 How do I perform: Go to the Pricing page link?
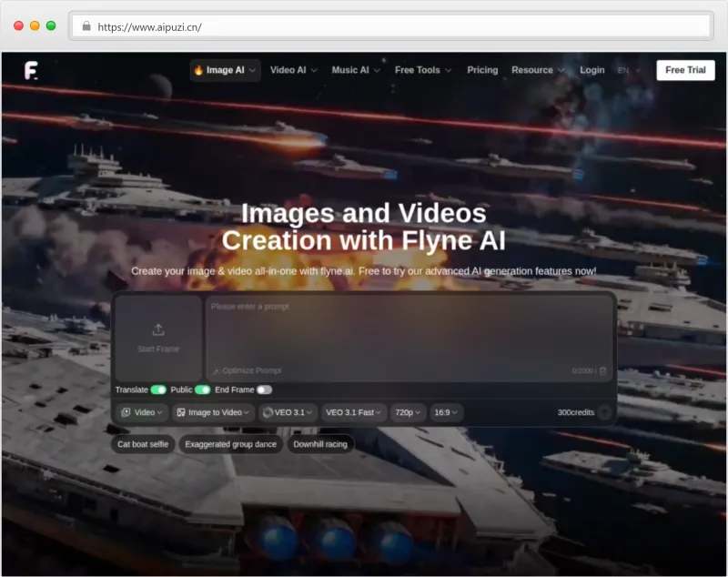(x=482, y=70)
